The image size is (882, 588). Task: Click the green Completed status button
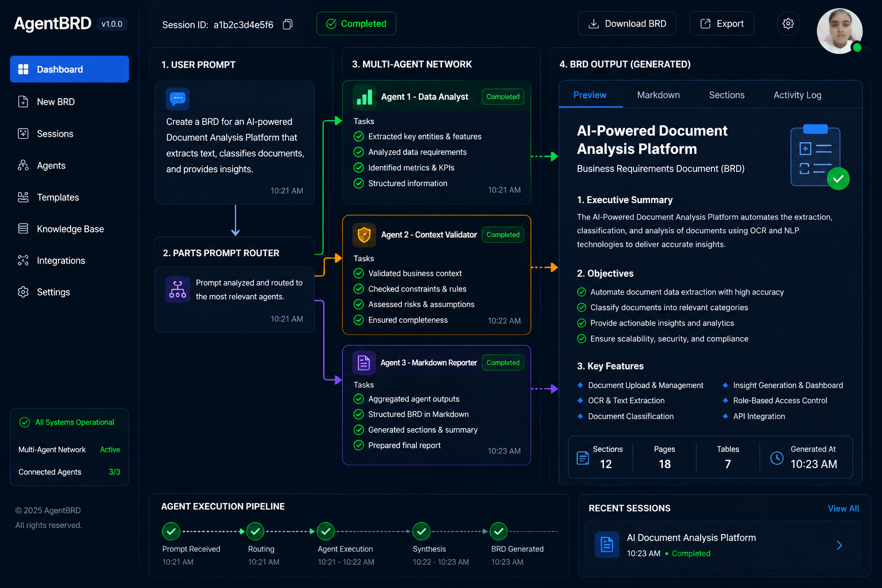coord(356,24)
